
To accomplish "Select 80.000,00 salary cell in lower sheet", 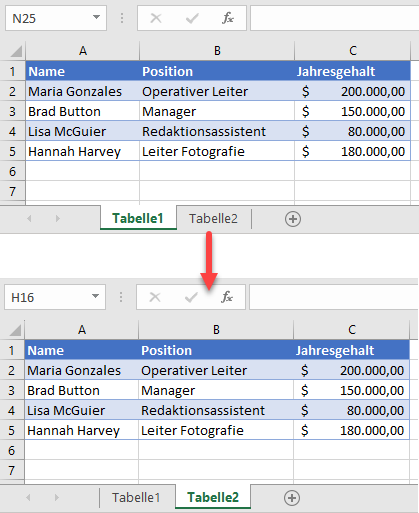I will click(352, 410).
